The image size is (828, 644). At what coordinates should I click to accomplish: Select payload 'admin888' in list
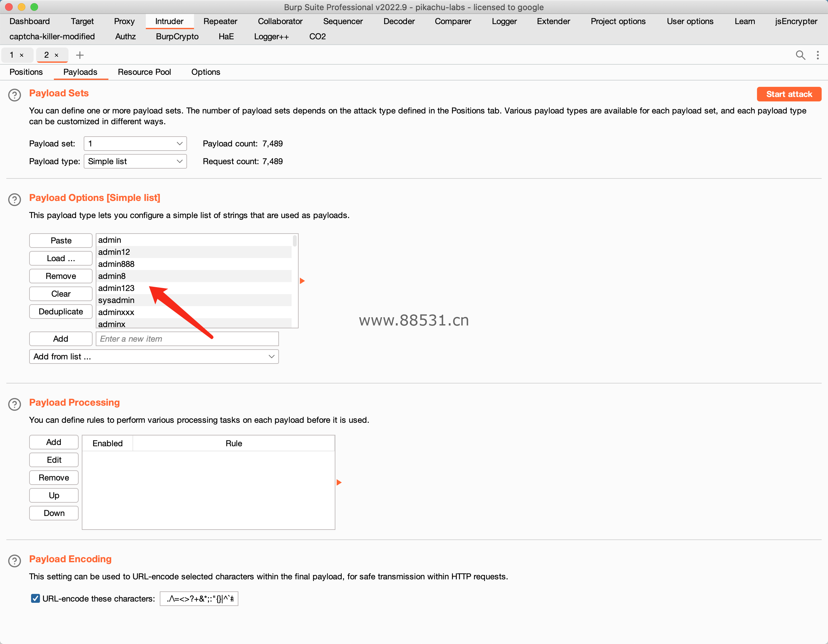(194, 264)
